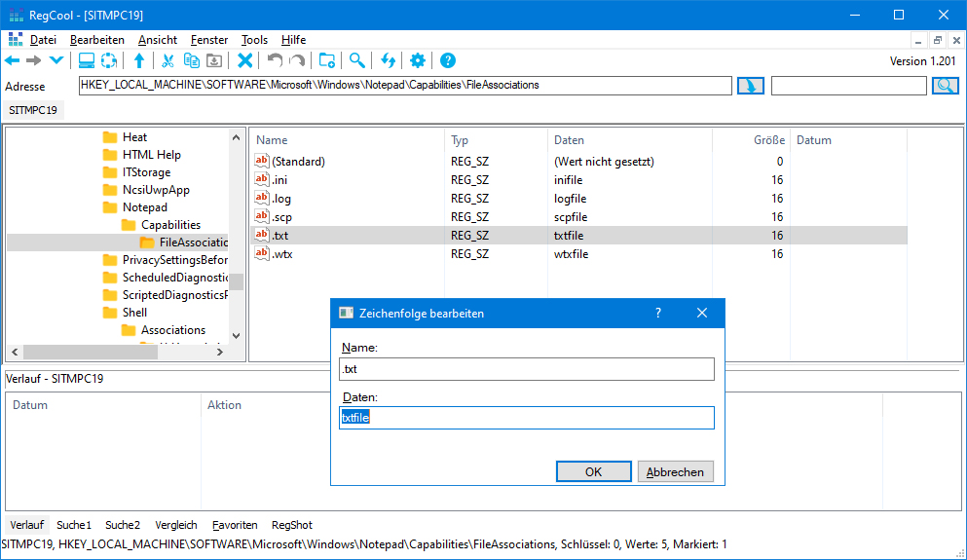This screenshot has width=967, height=560.
Task: Select the Heat key in the tree
Action: pyautogui.click(x=134, y=137)
